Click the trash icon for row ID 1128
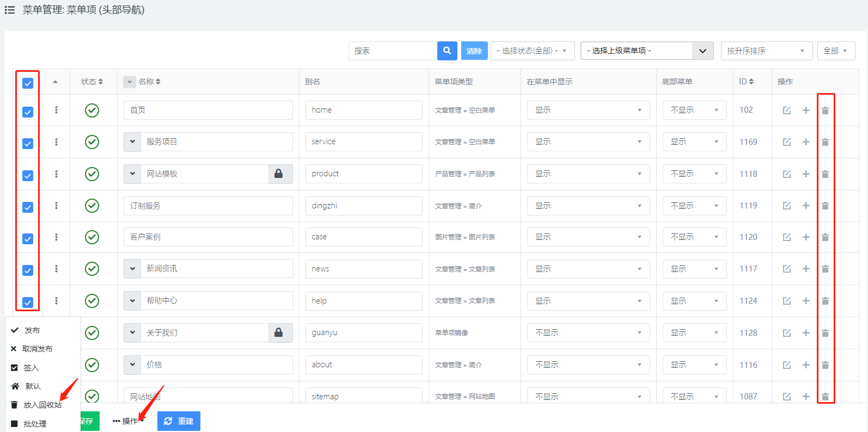Image resolution: width=868 pixels, height=432 pixels. [825, 333]
